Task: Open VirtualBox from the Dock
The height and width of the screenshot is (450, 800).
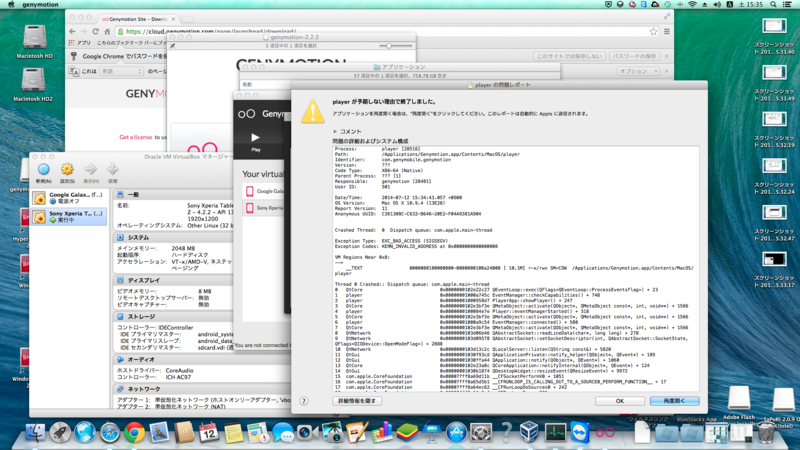Action: [x=529, y=432]
